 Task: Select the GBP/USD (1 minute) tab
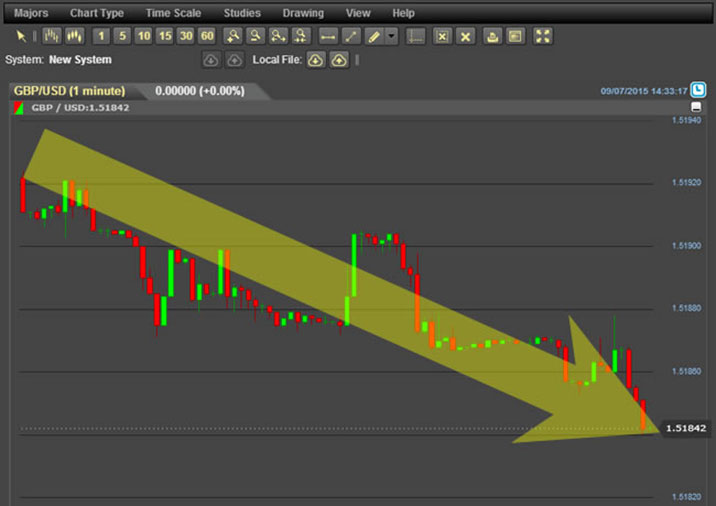pyautogui.click(x=69, y=91)
